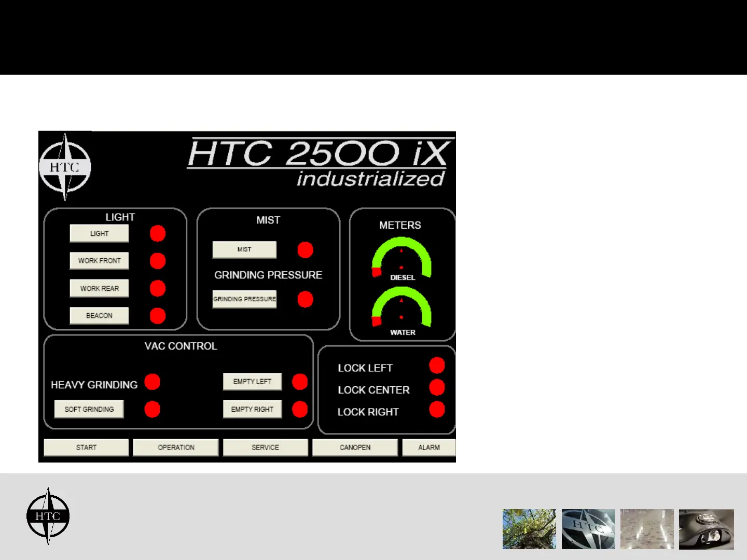Screen dimensions: 747x560
Task: Toggle the WORK FRONT light button
Action: click(x=99, y=261)
